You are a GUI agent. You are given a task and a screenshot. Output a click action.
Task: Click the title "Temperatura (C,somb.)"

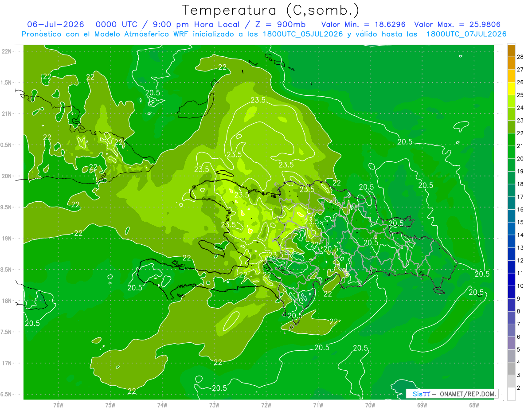pos(271,10)
